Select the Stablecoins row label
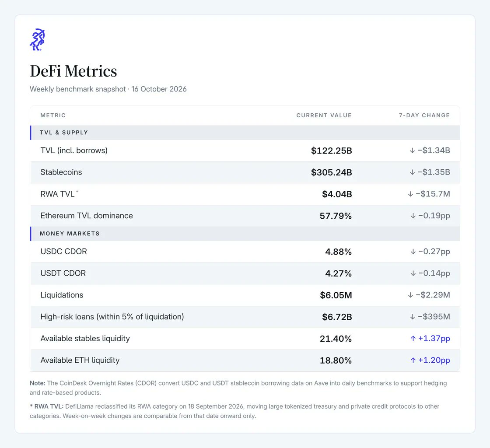Image resolution: width=490 pixels, height=448 pixels. pos(61,172)
